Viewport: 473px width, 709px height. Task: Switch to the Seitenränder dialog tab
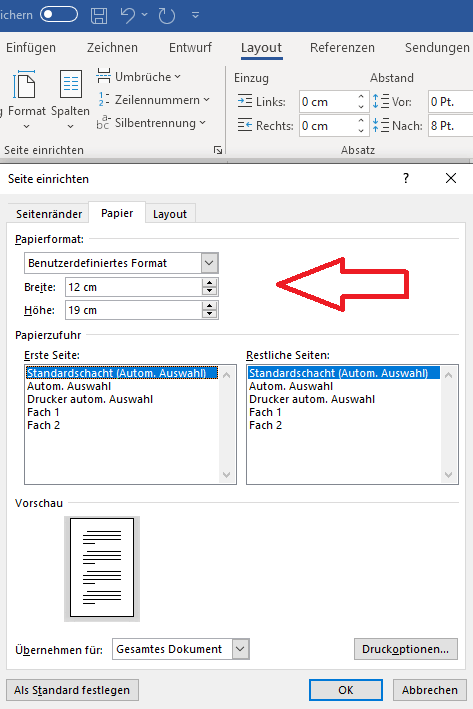[x=49, y=214]
